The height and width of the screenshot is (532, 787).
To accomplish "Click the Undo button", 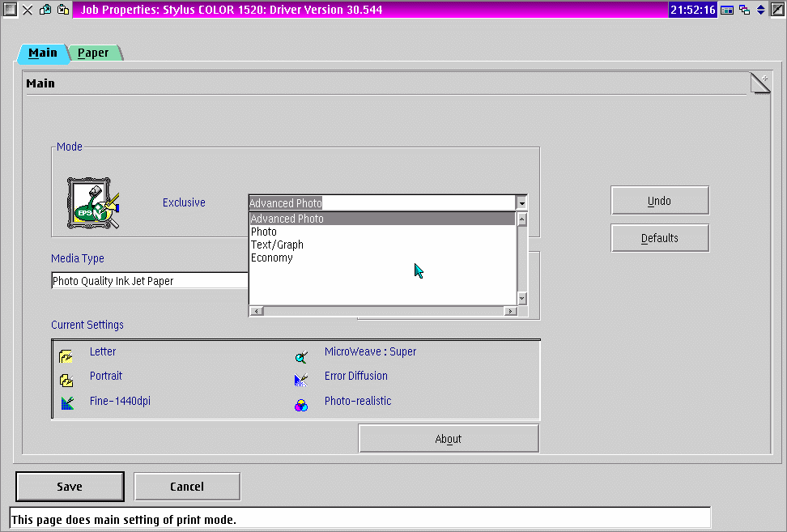I will point(660,201).
